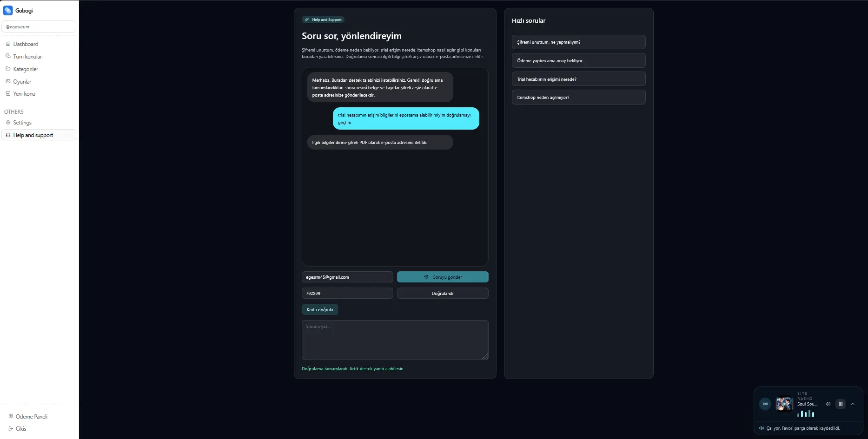Open Dashboard from the sidebar
The image size is (868, 439).
26,44
